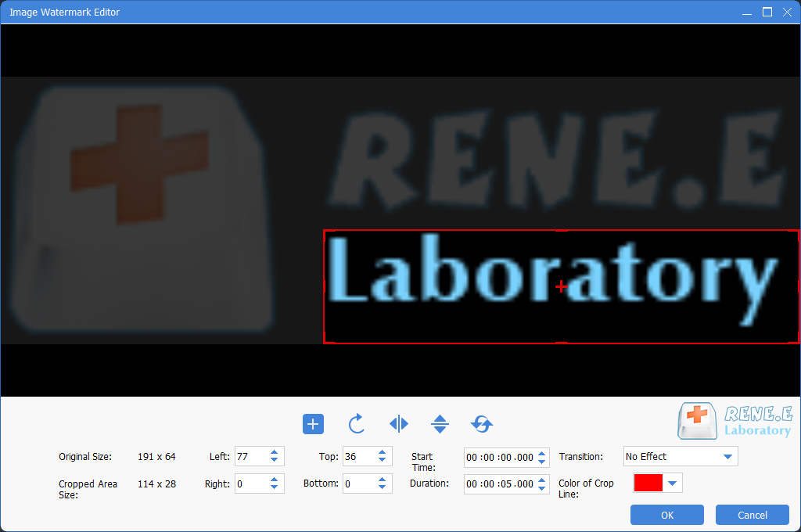Decrease the Bottom crop value
Viewport: 801px width, 532px height.
point(382,487)
